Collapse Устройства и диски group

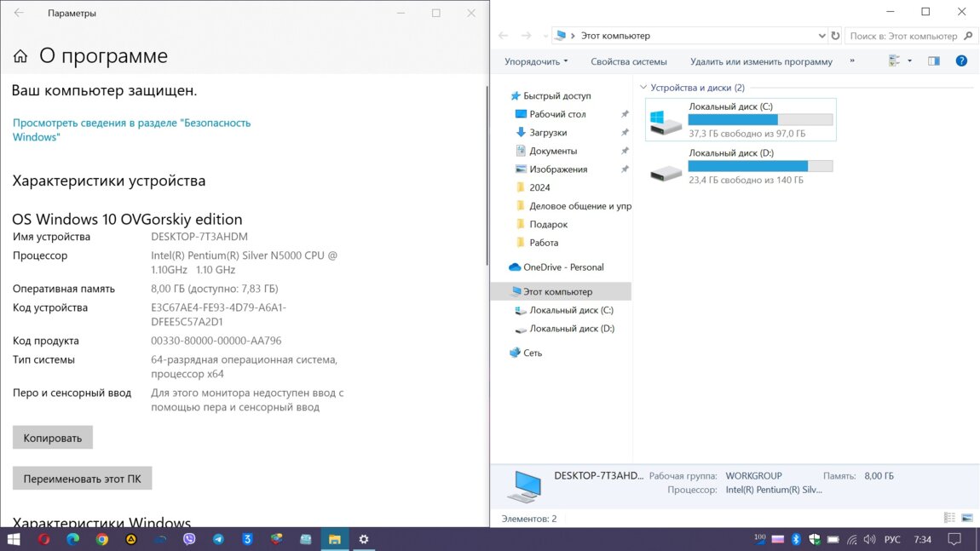tap(643, 88)
